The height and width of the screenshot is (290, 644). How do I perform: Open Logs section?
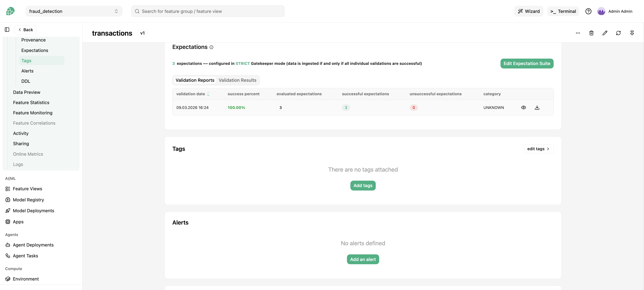pyautogui.click(x=18, y=164)
